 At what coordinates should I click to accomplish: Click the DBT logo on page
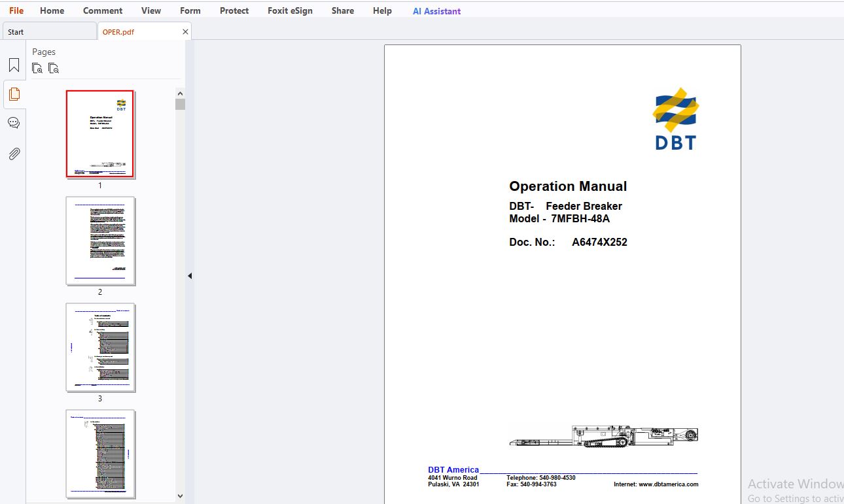point(676,119)
